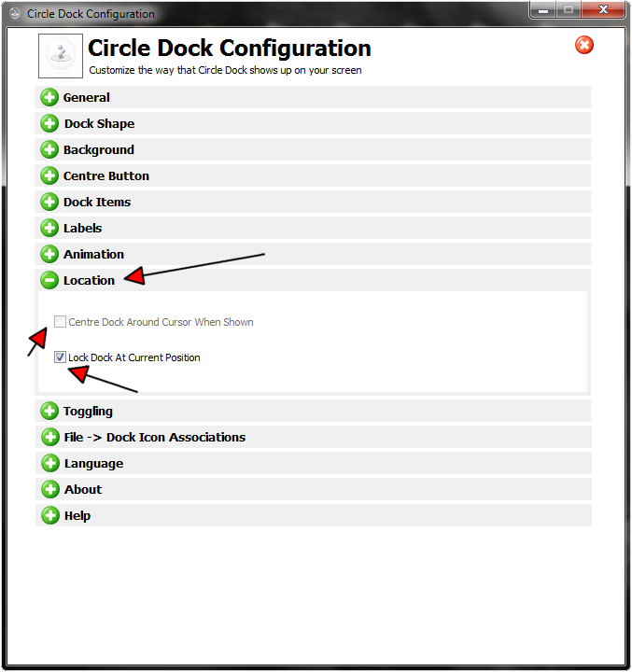Click the green plus icon beside Background
Image resolution: width=632 pixels, height=672 pixels.
coord(50,150)
